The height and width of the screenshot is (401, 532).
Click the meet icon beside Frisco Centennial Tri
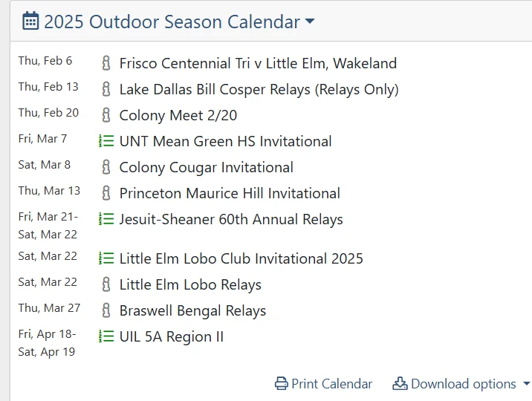coord(106,63)
